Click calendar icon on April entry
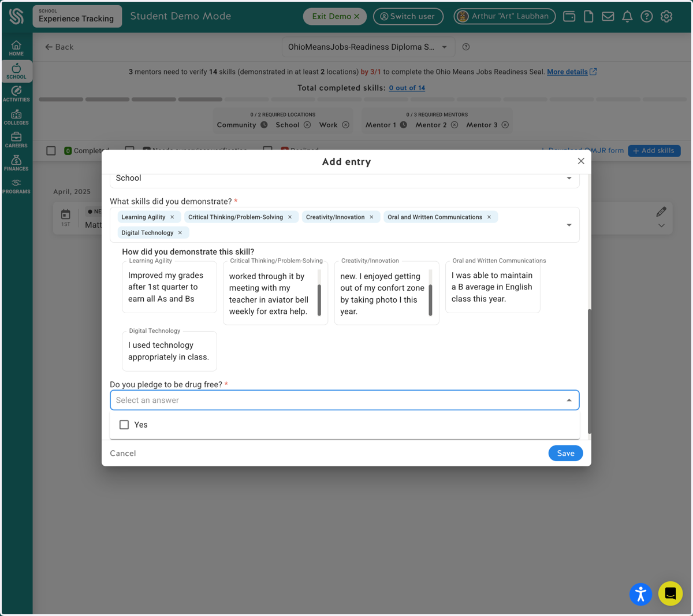This screenshot has height=616, width=693. pyautogui.click(x=66, y=214)
